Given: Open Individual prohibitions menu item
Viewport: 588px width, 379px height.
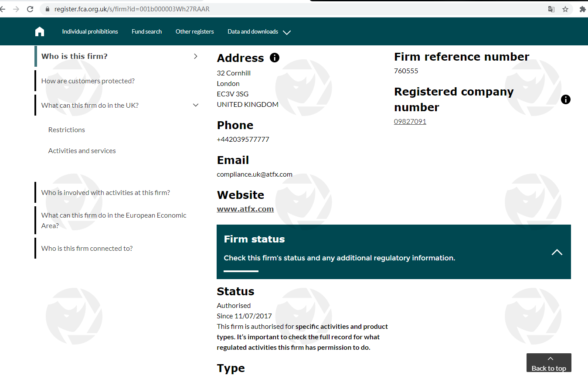Looking at the screenshot, I should (x=90, y=32).
